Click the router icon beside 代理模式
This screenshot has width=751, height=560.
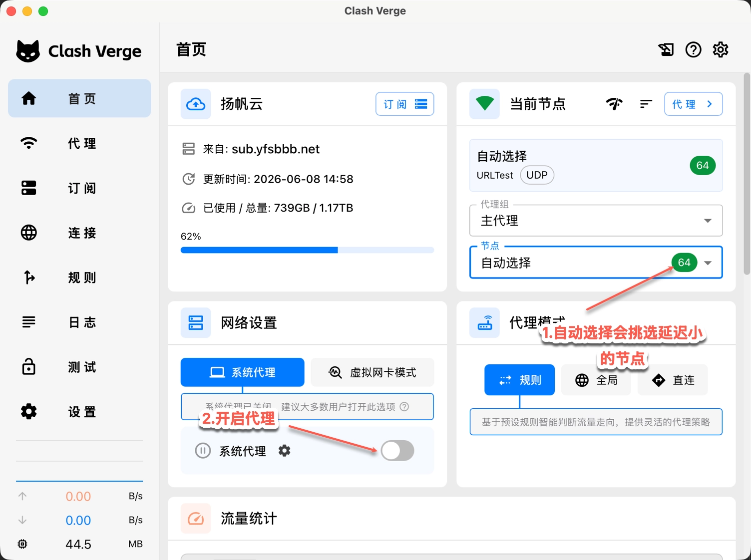click(484, 322)
